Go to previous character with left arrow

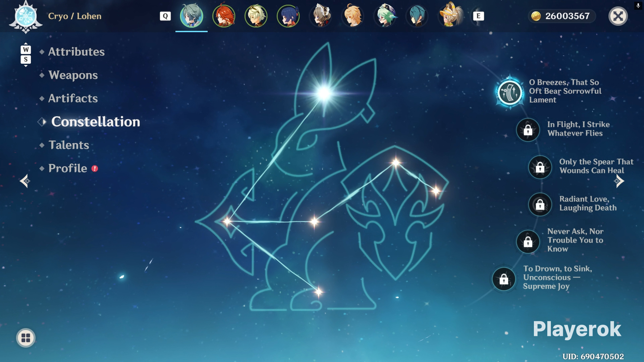[25, 181]
